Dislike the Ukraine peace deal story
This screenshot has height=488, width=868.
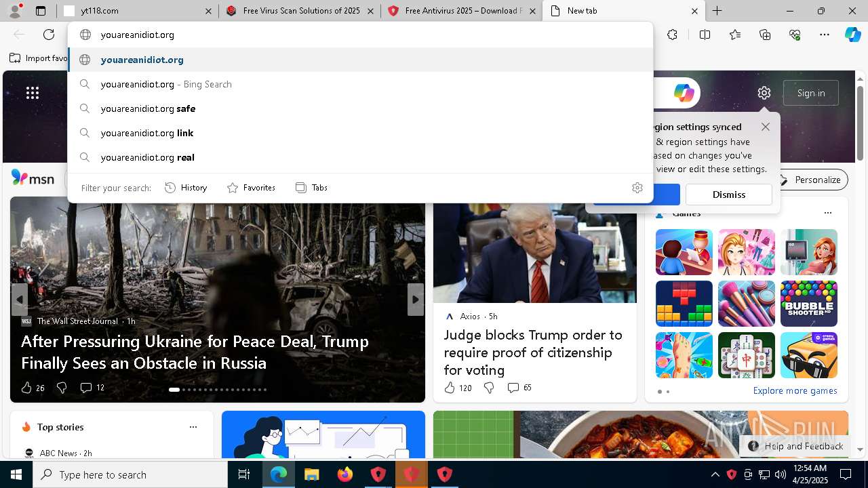(62, 388)
